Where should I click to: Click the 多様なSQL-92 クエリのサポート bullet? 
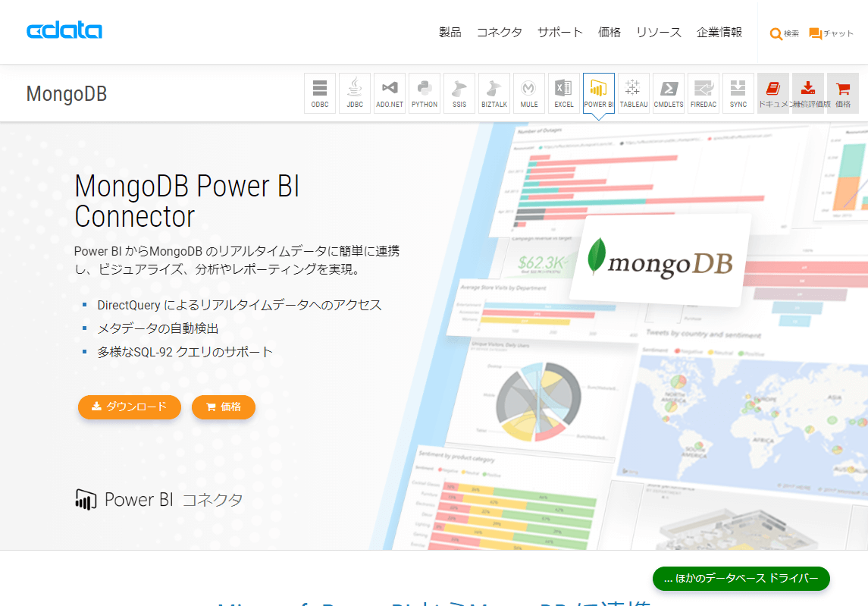pos(185,352)
